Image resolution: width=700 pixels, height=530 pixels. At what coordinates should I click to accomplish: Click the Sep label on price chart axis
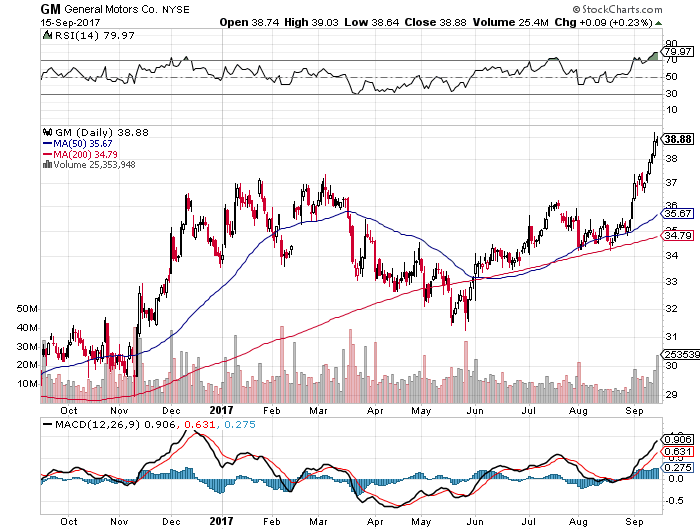coord(634,410)
